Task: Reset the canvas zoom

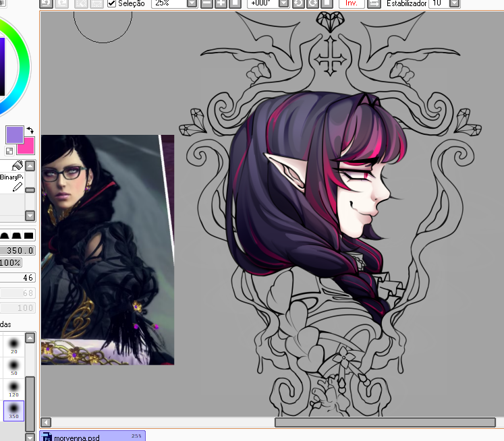Action: (235, 3)
